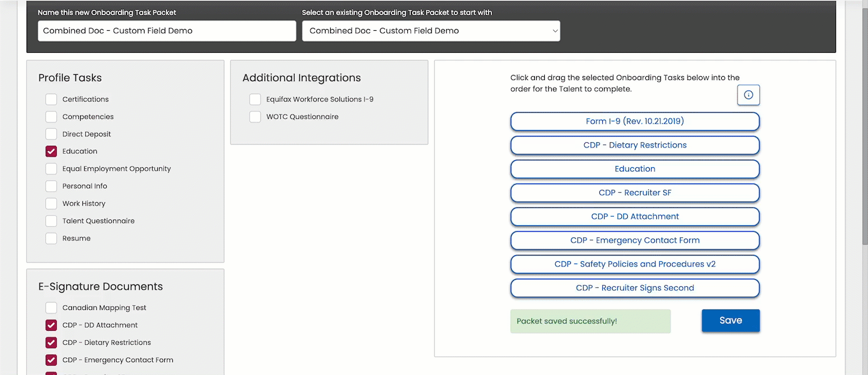Select CDP - Recruiter Signs Second task
Viewport: 868px width, 375px height.
point(635,288)
